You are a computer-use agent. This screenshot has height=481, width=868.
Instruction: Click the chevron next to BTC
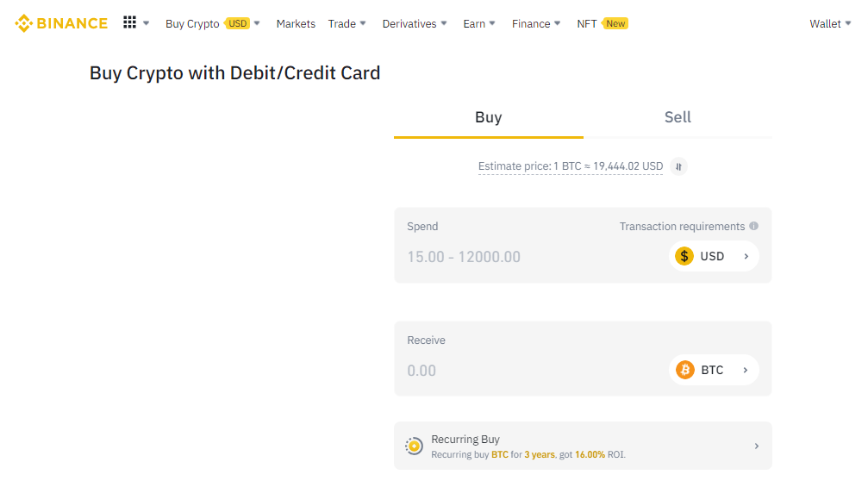click(746, 370)
